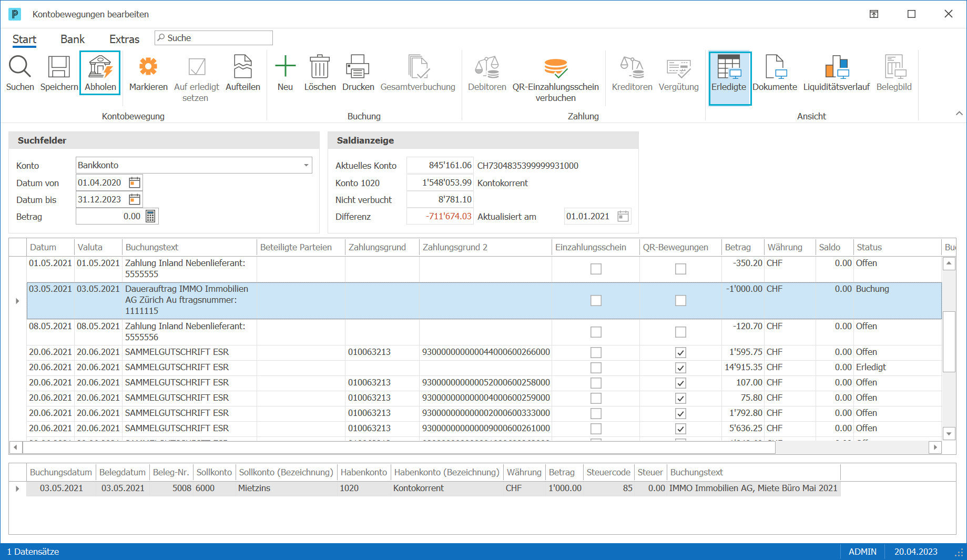Open calendar for Datum bis
This screenshot has height=560, width=967.
point(135,199)
